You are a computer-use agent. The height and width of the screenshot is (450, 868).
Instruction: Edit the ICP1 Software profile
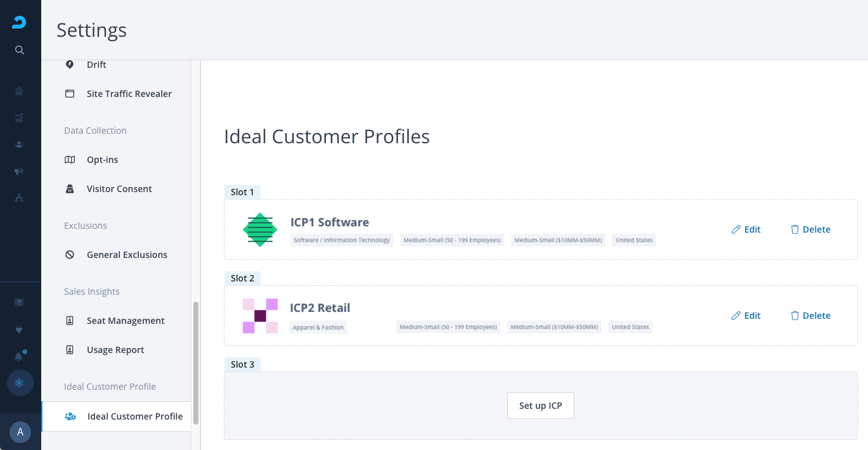[x=746, y=229]
